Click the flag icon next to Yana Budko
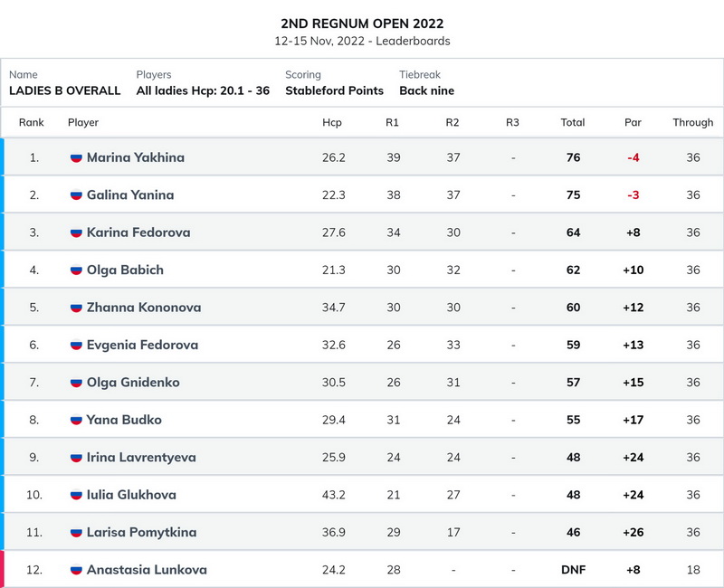Viewport: 724px width, 588px height. click(x=76, y=420)
